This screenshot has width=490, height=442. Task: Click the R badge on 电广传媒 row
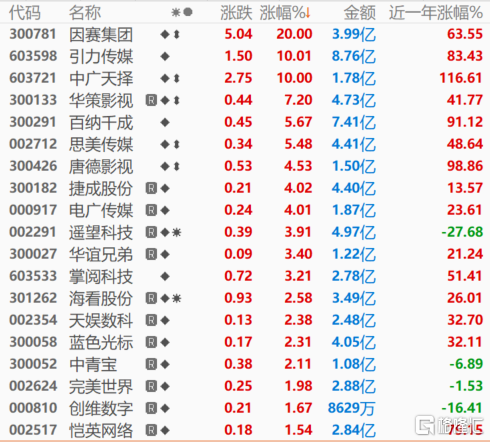click(x=151, y=210)
